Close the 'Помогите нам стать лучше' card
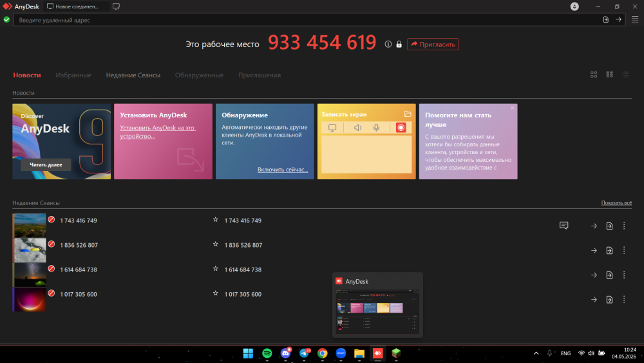 pos(512,108)
